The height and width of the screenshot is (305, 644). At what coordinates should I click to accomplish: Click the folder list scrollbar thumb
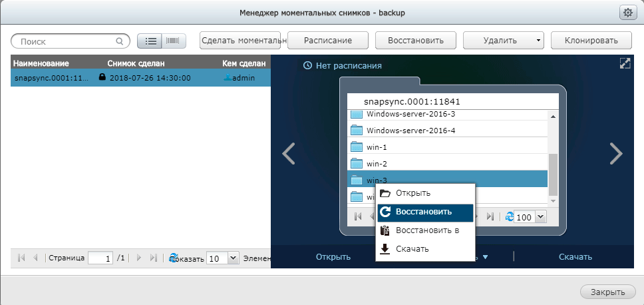coord(553,174)
